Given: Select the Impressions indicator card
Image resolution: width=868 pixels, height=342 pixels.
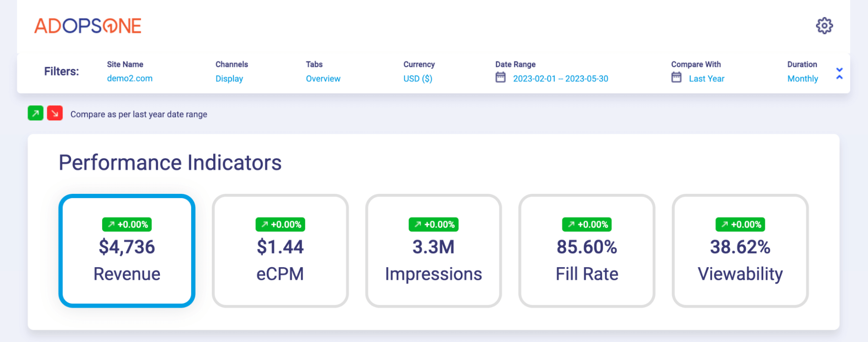Looking at the screenshot, I should click(433, 261).
